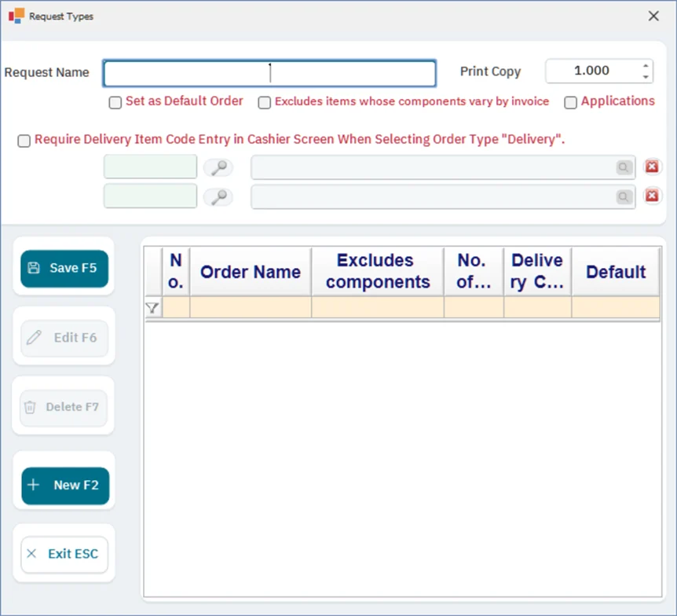This screenshot has height=616, width=677.
Task: Click the No. of... column header
Action: coord(474,272)
